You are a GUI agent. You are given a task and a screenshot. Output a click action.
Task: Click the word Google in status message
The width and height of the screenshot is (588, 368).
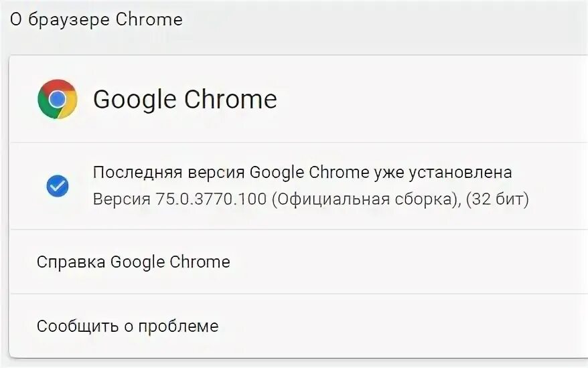(x=277, y=173)
